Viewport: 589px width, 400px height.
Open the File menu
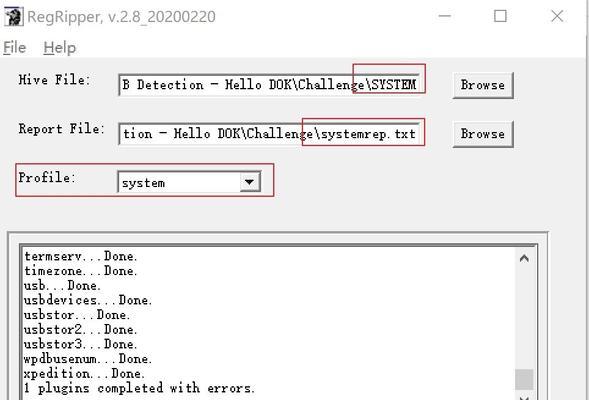click(x=15, y=48)
